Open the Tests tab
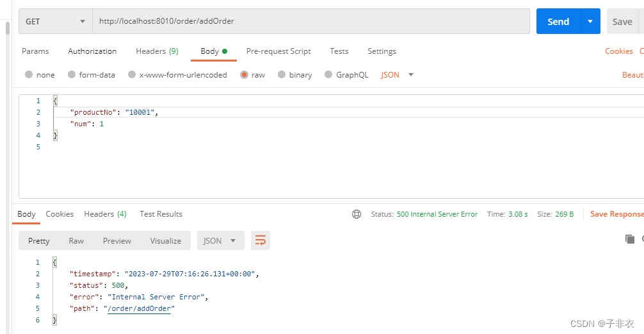The width and height of the screenshot is (644, 334). (x=339, y=51)
